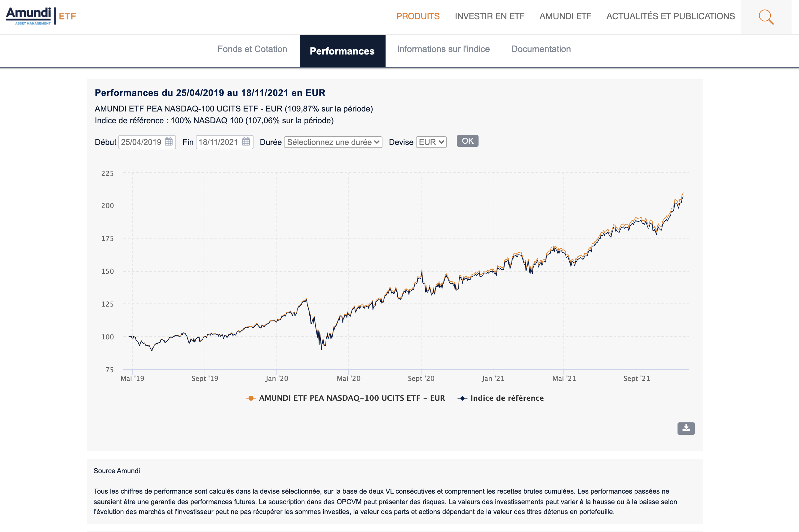Click the chart peak near November 2021
The image size is (799, 532).
[682, 194]
